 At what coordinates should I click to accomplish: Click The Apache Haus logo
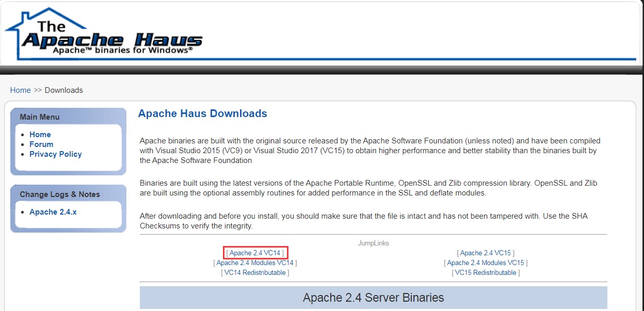104,34
